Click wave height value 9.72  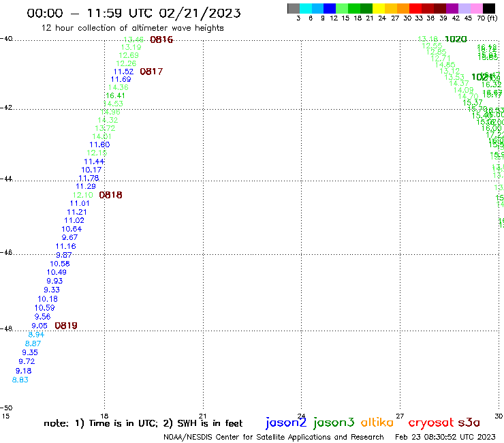[27, 362]
